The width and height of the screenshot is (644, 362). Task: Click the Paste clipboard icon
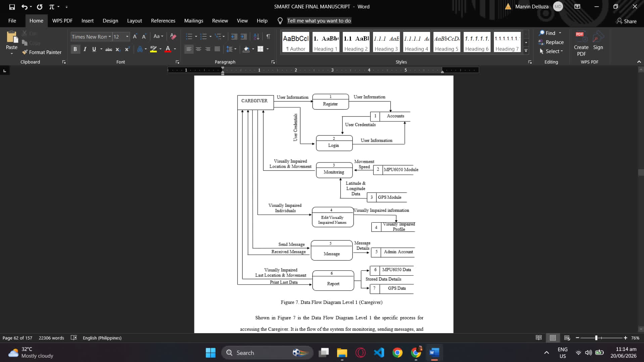[12, 37]
